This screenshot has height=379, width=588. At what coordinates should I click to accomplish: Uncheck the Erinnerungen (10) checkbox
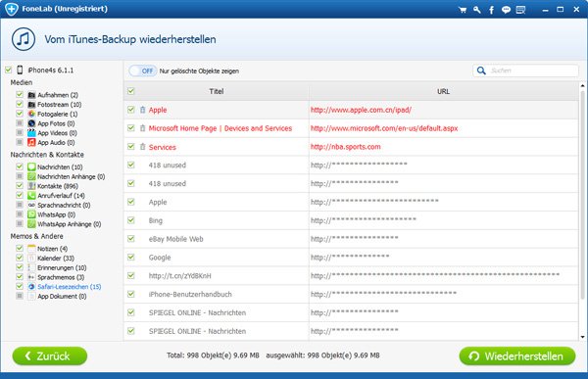click(x=20, y=267)
